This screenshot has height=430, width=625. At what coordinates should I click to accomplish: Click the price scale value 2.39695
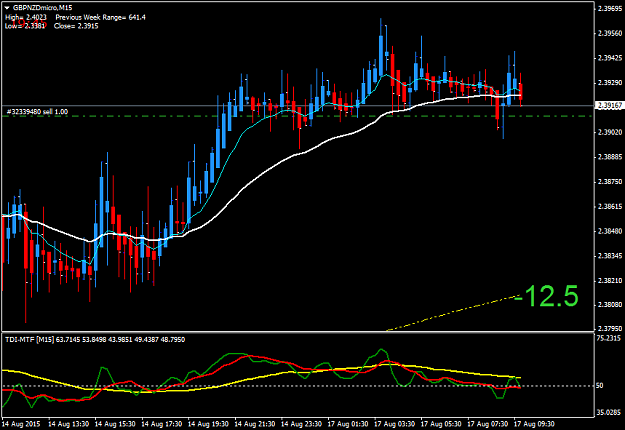610,8
